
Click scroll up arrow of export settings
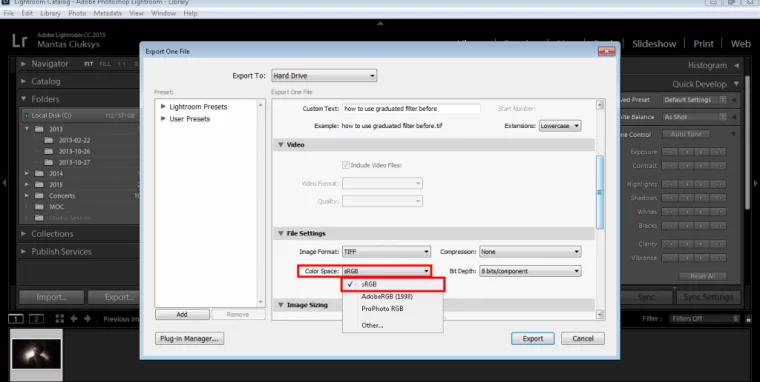(600, 105)
